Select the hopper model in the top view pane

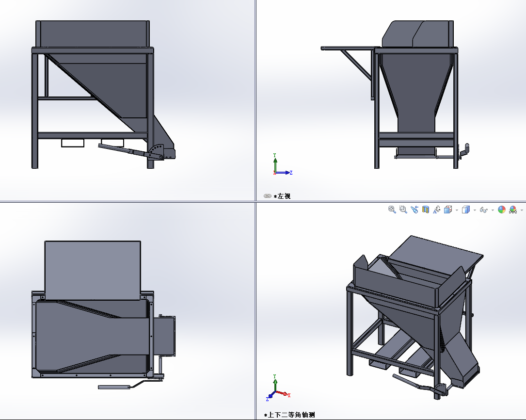click(103, 315)
